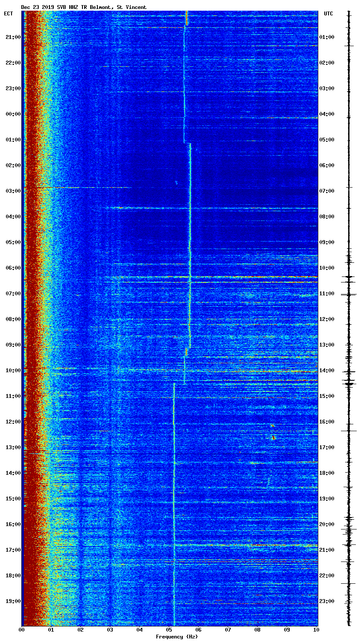Select the 02:00 label on the UTC axis

327,63
